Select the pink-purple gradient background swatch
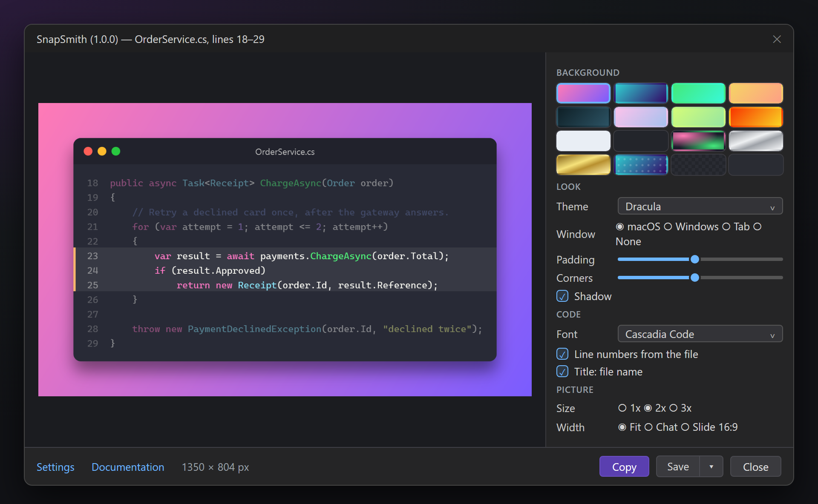 coord(583,93)
